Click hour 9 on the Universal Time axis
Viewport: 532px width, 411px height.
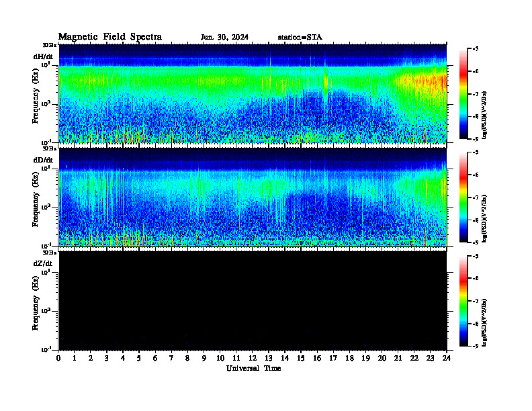point(204,359)
